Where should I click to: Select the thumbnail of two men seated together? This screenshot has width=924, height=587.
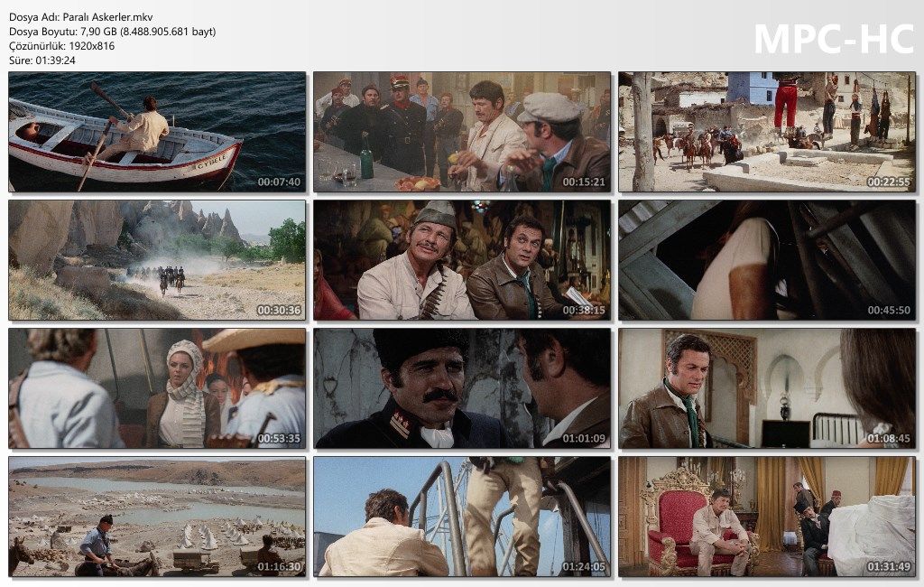pos(462,260)
